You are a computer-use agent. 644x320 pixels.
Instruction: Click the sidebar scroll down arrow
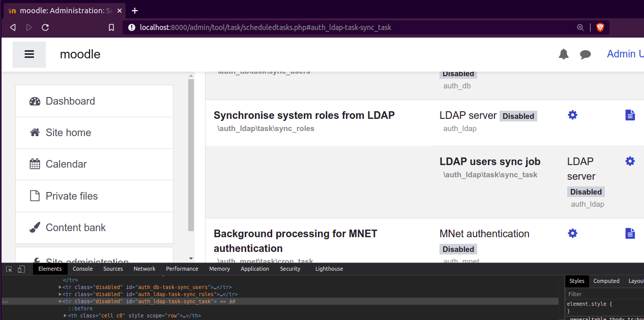pos(191,259)
